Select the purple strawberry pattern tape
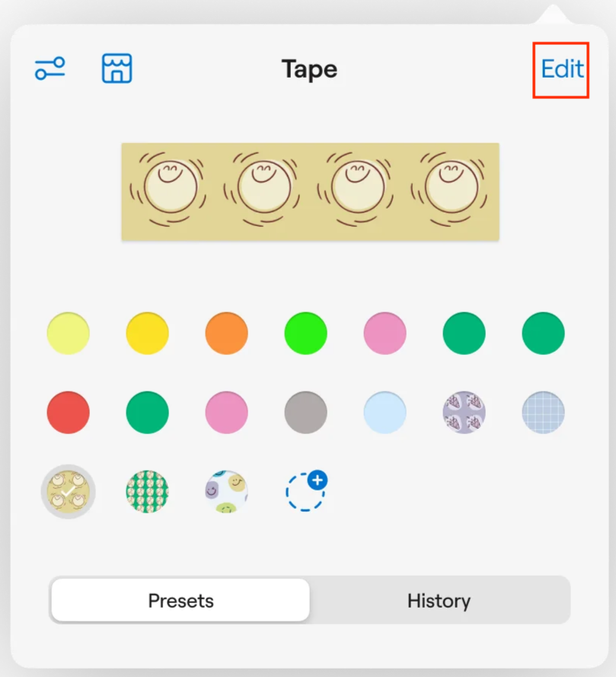Image resolution: width=616 pixels, height=677 pixels. 464,413
